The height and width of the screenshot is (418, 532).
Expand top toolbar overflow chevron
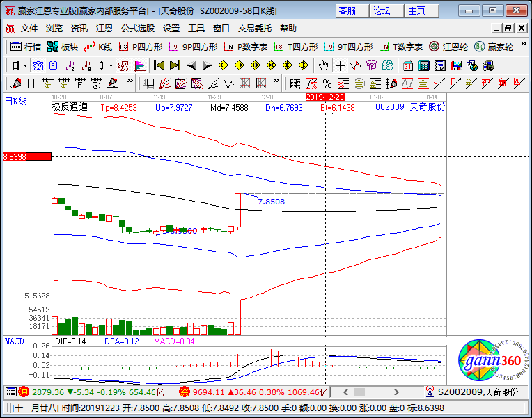pyautogui.click(x=523, y=44)
